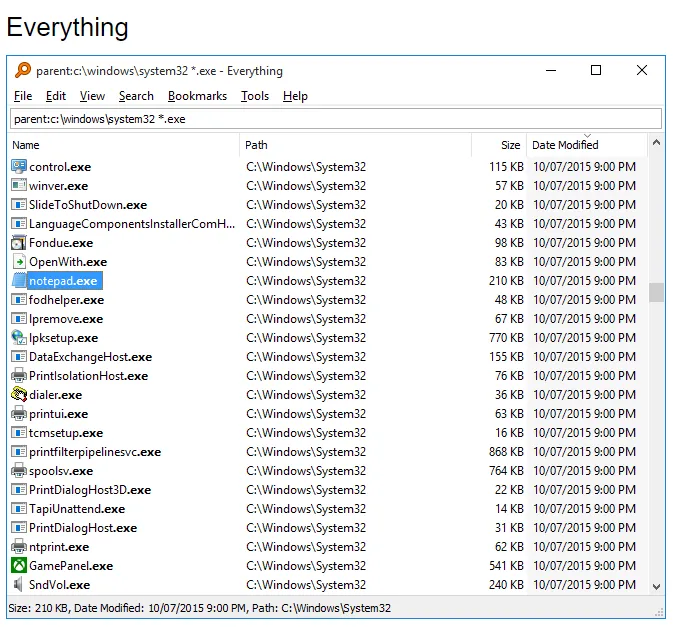Click the lpremove.exe file icon
This screenshot has width=675, height=627.
19,319
